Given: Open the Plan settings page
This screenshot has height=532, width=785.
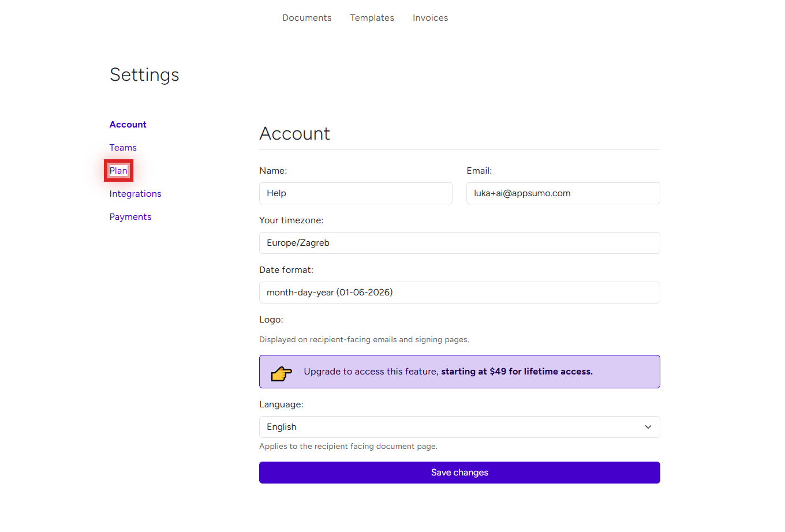Looking at the screenshot, I should (x=118, y=170).
